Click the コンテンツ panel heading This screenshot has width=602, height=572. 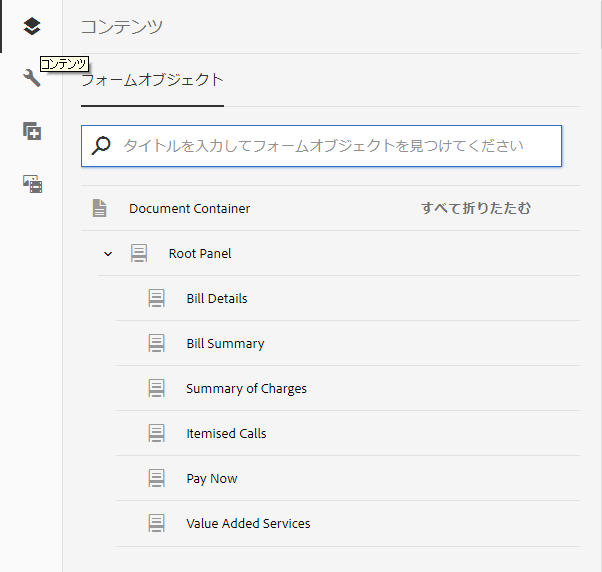(122, 27)
